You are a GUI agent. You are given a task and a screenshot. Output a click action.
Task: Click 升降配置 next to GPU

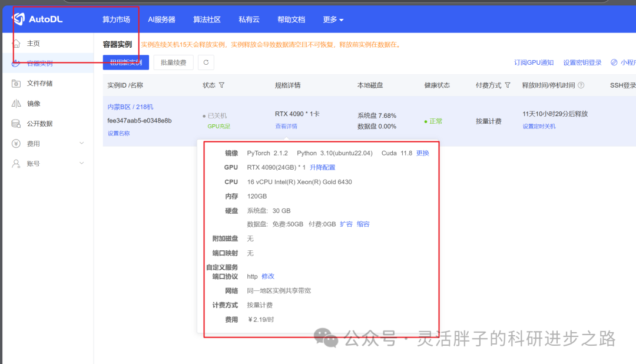tap(323, 167)
